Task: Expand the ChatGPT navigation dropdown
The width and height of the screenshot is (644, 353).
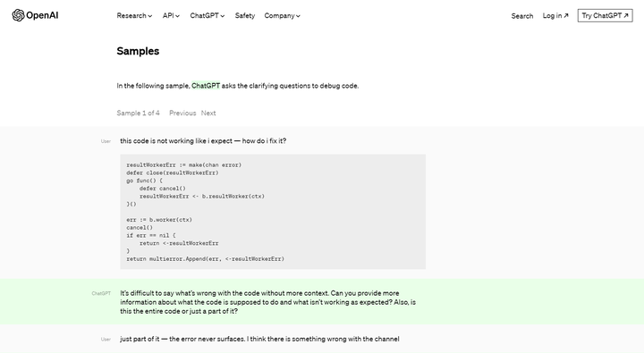Action: (207, 15)
